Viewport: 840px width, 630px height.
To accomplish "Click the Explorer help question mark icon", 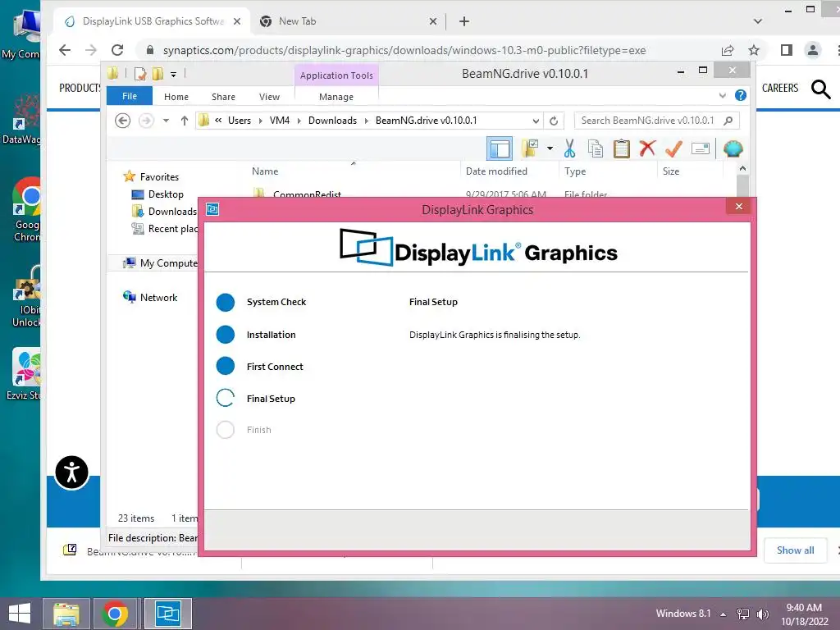I will click(741, 95).
